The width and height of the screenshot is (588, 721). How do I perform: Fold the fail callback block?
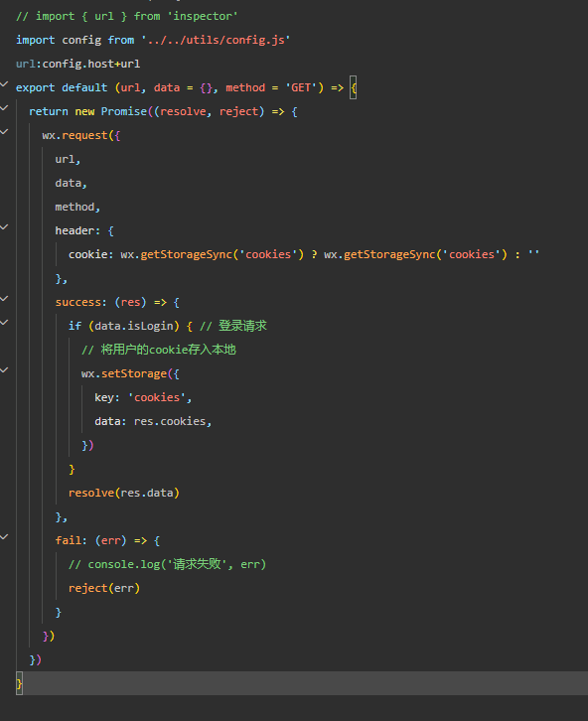pyautogui.click(x=4, y=537)
